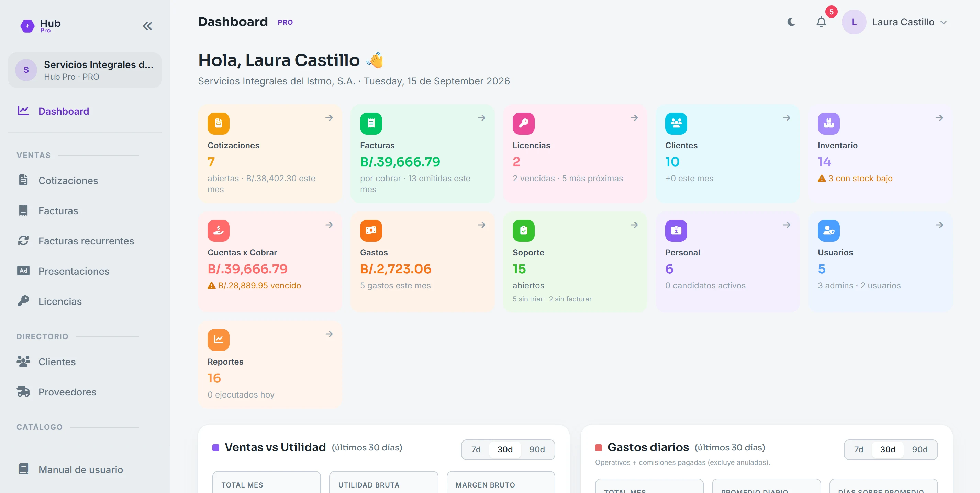Click the 3 con stock bajo warning
The width and height of the screenshot is (980, 493).
(855, 178)
